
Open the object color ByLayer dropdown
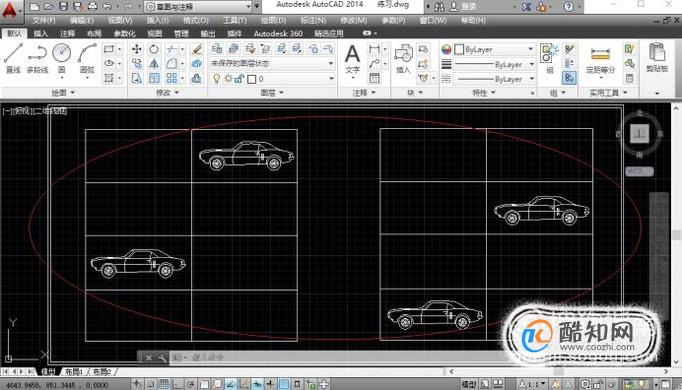click(495, 49)
